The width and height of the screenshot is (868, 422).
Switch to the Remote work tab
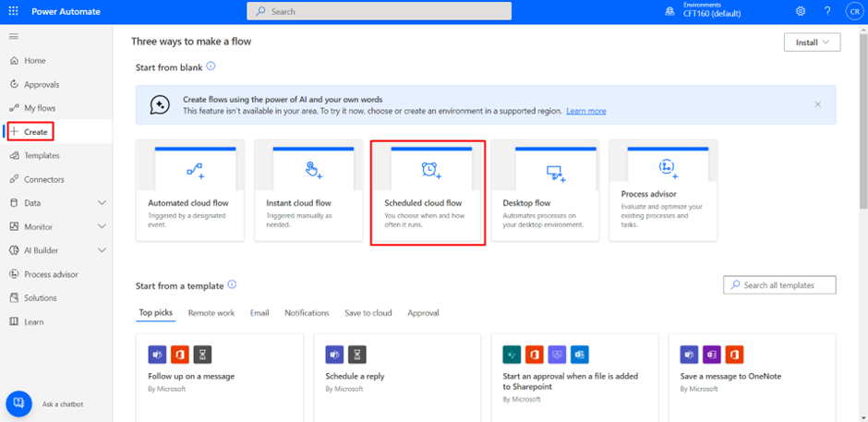[211, 313]
